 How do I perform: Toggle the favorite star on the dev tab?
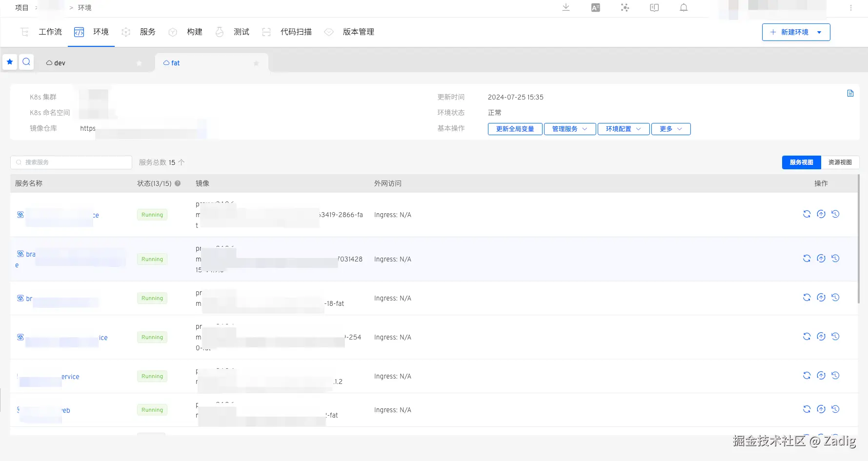coord(139,63)
